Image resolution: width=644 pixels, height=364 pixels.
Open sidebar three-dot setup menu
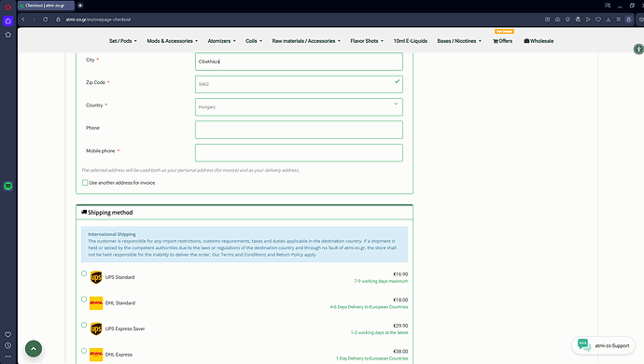pyautogui.click(x=7, y=357)
